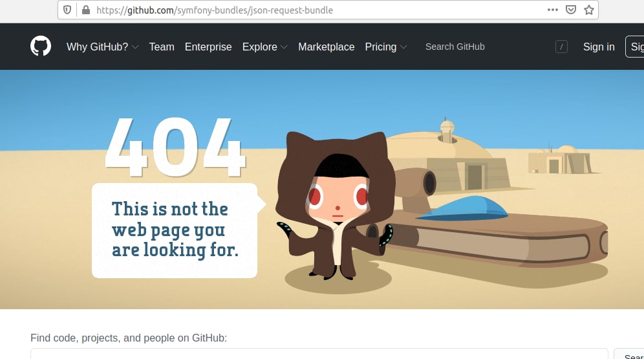Open the Enterprise menu item
This screenshot has height=359, width=644.
208,47
